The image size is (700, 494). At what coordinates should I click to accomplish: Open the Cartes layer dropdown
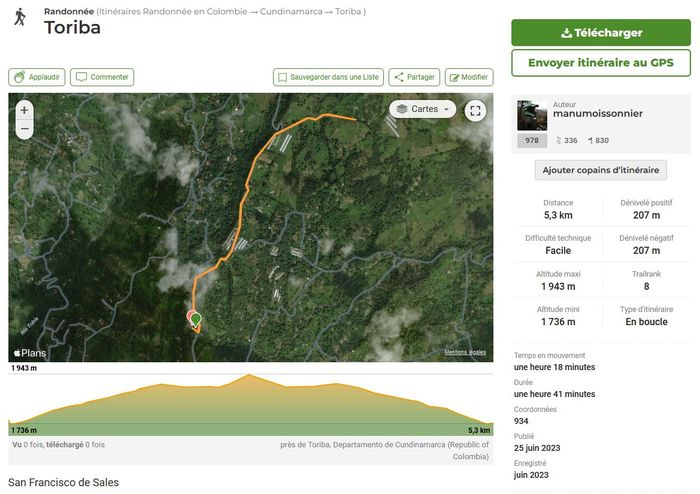(x=422, y=109)
